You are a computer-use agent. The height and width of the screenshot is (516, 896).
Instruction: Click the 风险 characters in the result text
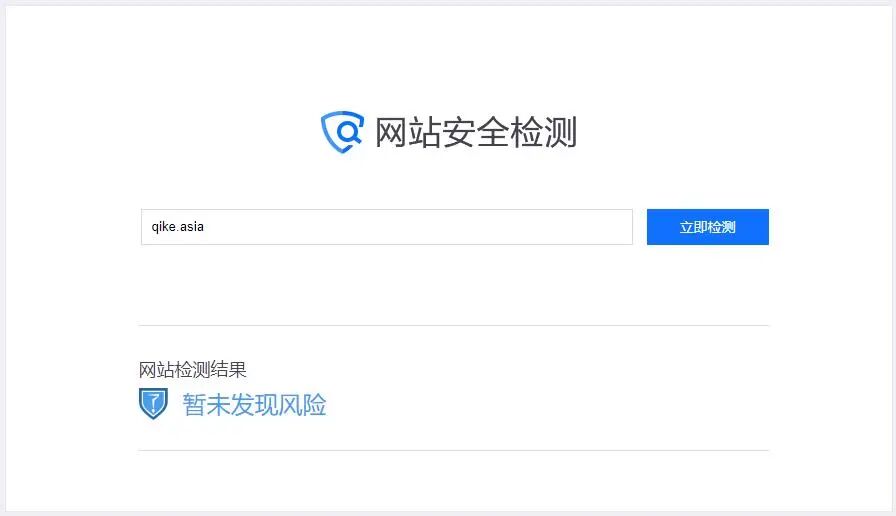tap(302, 405)
